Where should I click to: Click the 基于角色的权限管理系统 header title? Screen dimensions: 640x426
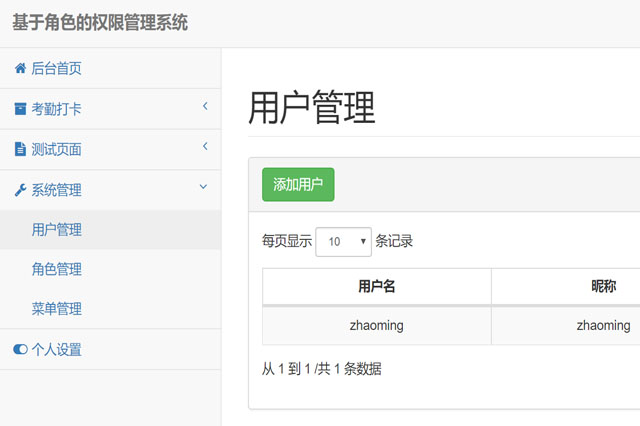[x=100, y=23]
